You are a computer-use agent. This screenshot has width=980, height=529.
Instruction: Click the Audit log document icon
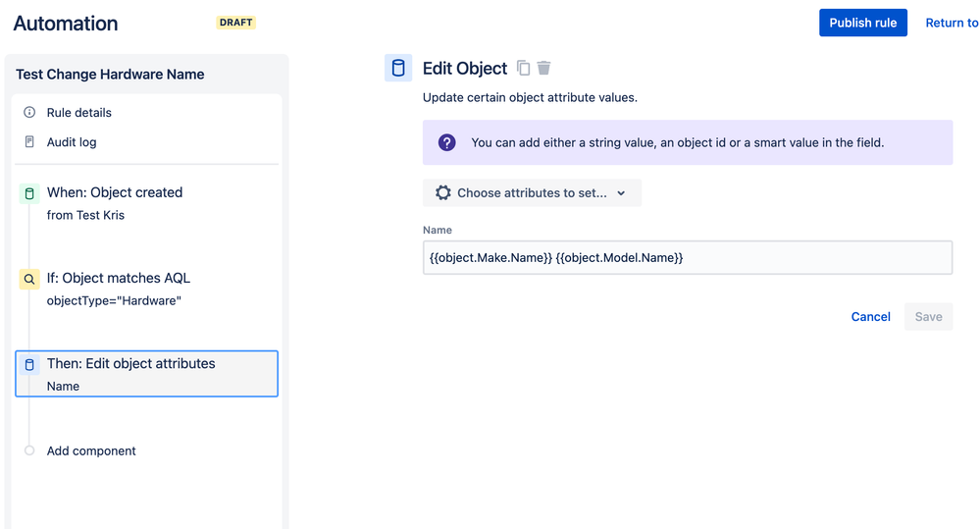pyautogui.click(x=29, y=142)
